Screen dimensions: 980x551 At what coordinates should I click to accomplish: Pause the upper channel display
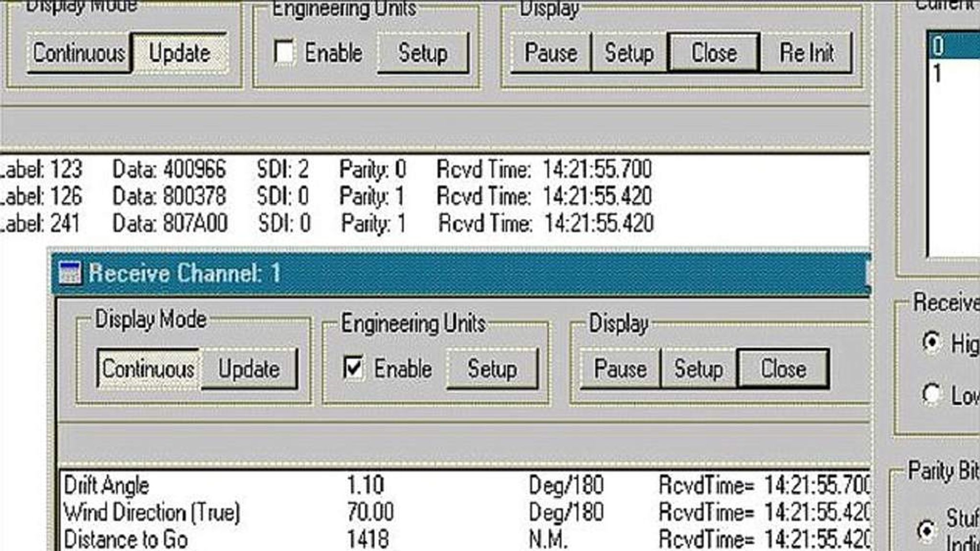(551, 53)
